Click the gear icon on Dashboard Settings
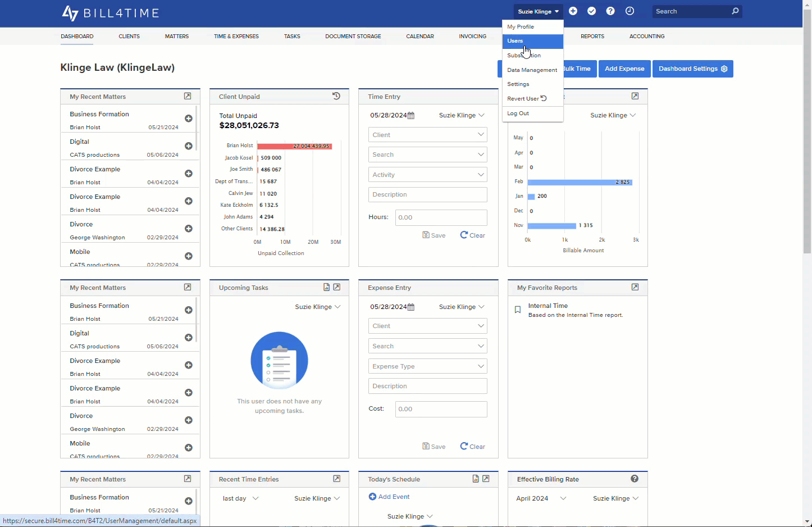This screenshot has height=527, width=812. click(724, 69)
